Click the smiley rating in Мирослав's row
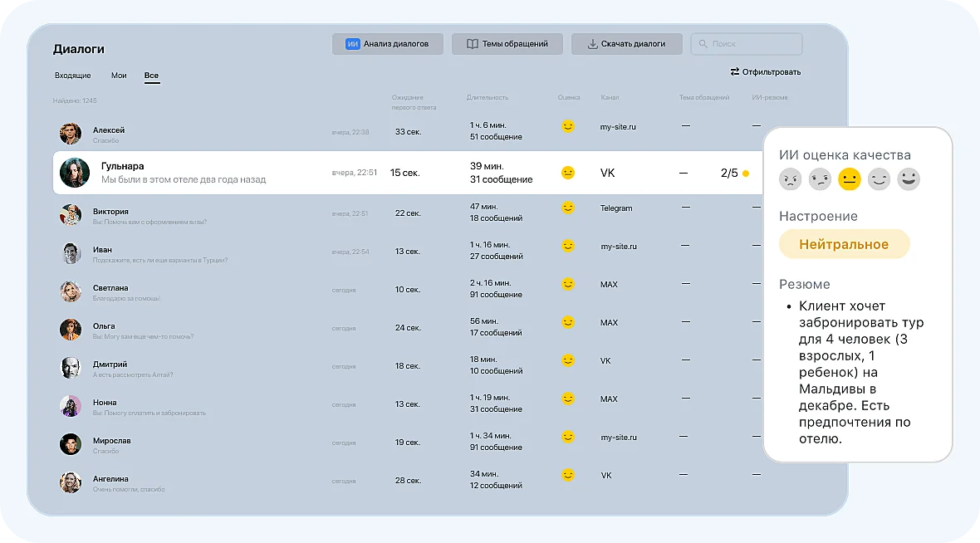This screenshot has width=980, height=543. [x=567, y=436]
